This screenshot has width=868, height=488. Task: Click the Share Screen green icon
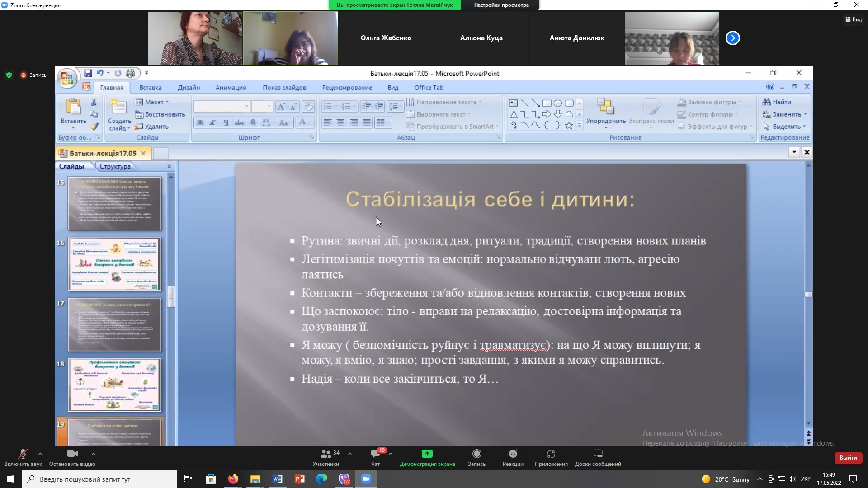coord(427,454)
